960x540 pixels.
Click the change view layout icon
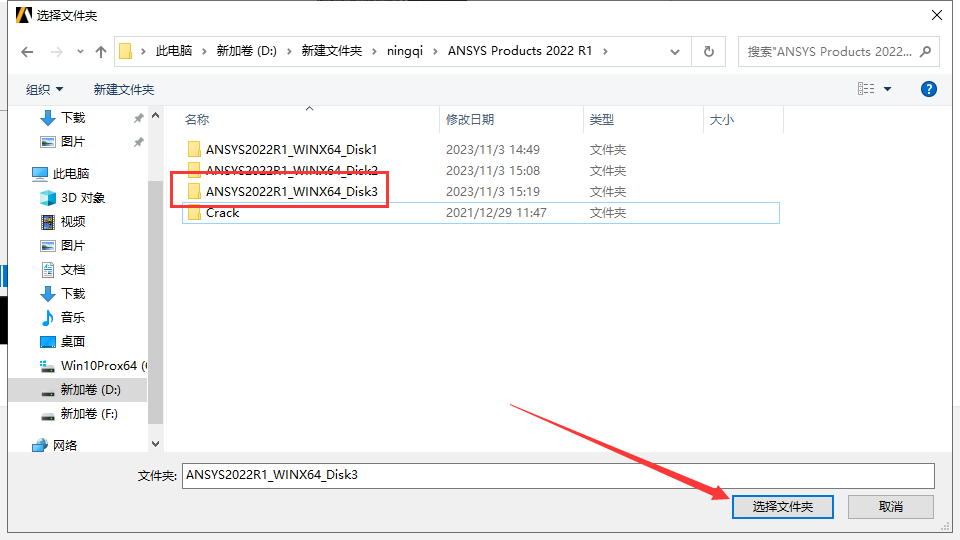tap(866, 89)
